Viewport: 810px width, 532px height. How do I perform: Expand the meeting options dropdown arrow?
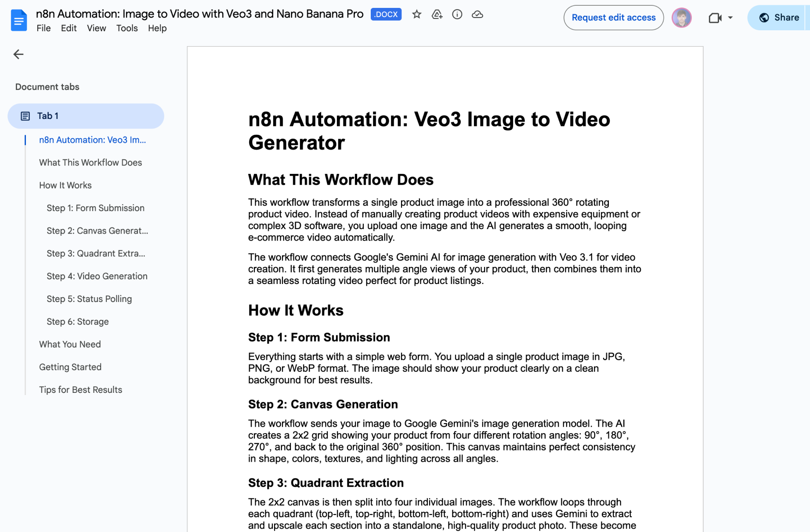730,18
